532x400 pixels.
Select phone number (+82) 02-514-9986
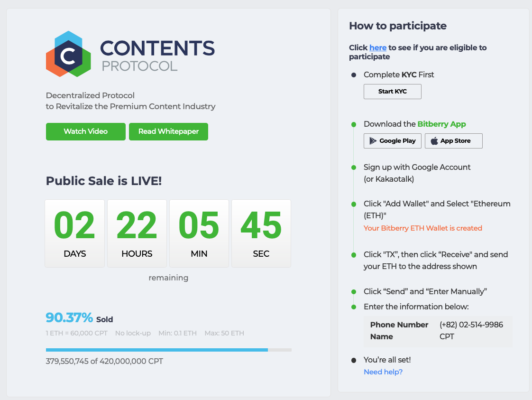click(x=471, y=325)
